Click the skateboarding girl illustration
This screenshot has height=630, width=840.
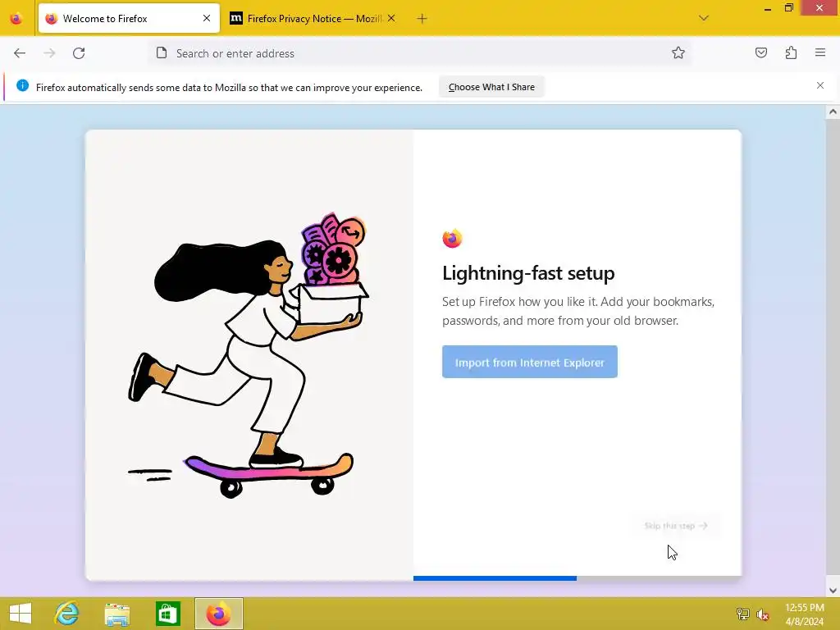click(x=249, y=355)
